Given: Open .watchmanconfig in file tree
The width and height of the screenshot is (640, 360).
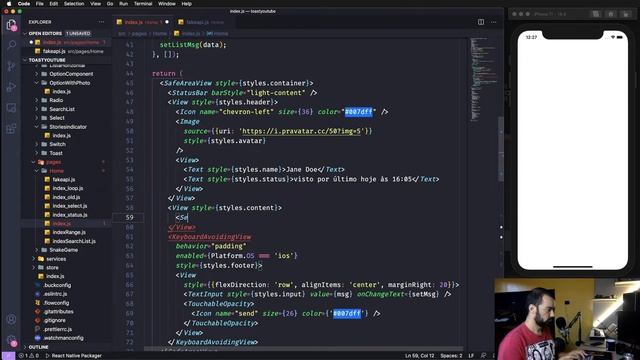Looking at the screenshot, I should coord(63,338).
